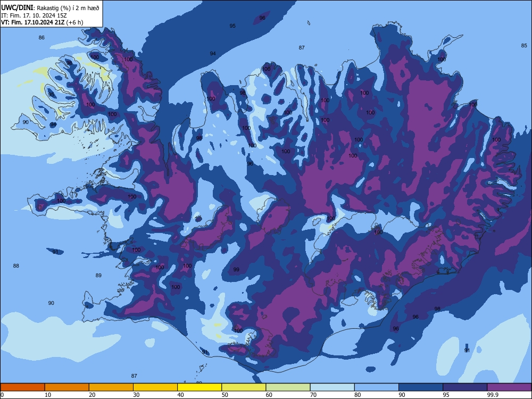
Task: Click the legend scale label '70'
Action: pos(313,395)
